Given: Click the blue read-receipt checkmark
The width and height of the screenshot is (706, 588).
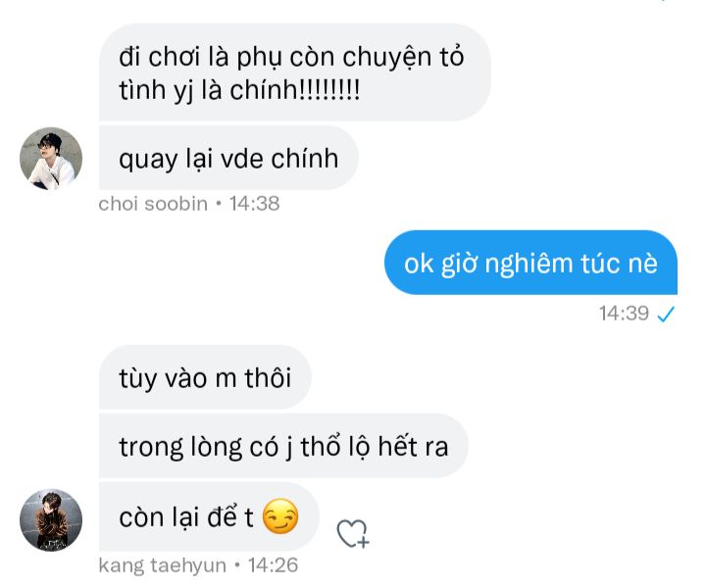Looking at the screenshot, I should [666, 314].
